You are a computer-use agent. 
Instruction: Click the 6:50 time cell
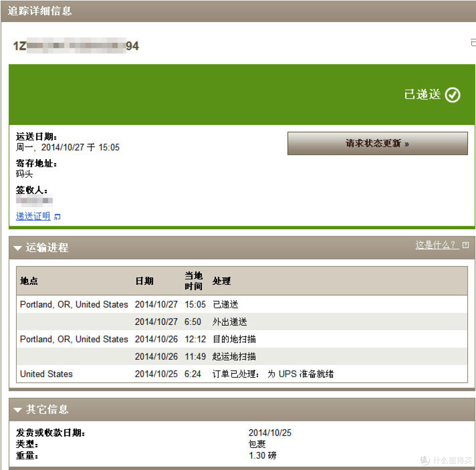point(193,321)
